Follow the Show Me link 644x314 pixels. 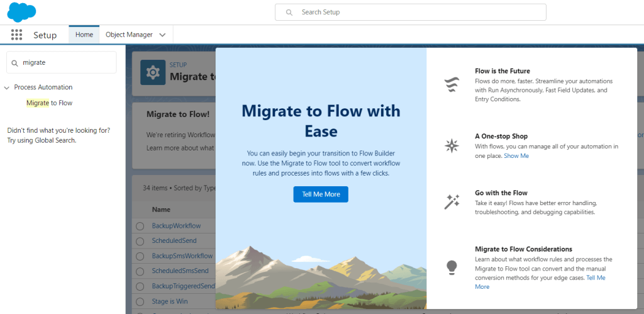[516, 156]
